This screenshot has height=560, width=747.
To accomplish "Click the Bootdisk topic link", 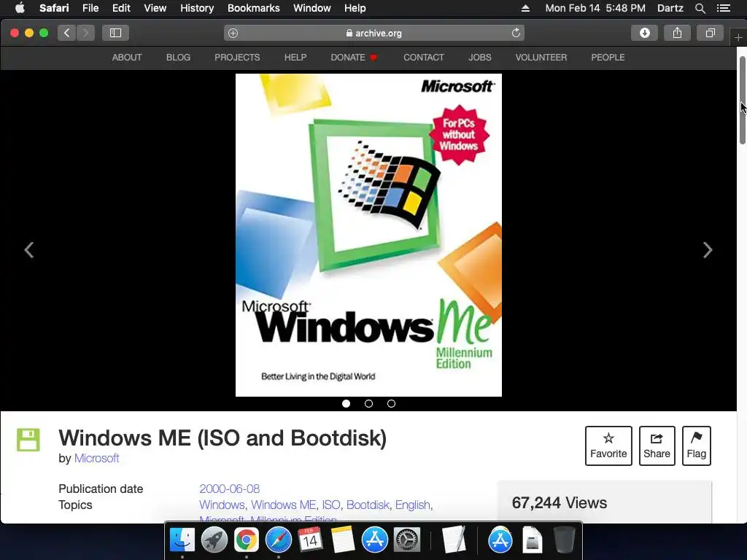I will 368,505.
